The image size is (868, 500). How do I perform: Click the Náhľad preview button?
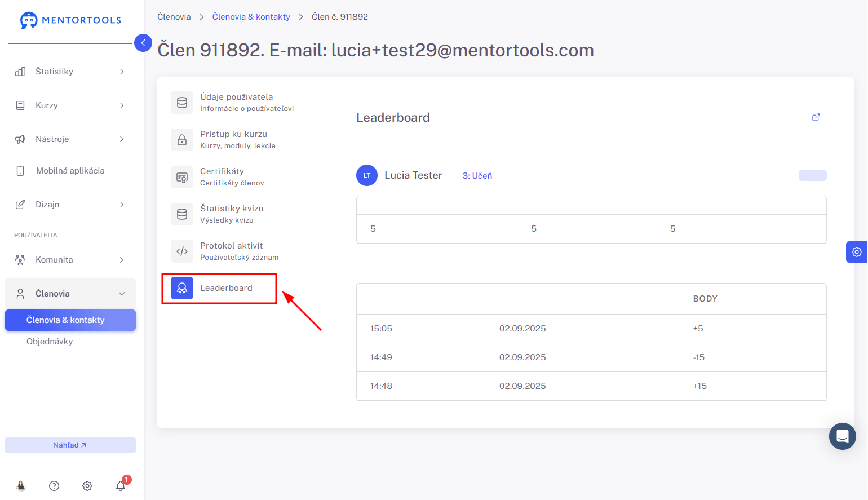[70, 445]
